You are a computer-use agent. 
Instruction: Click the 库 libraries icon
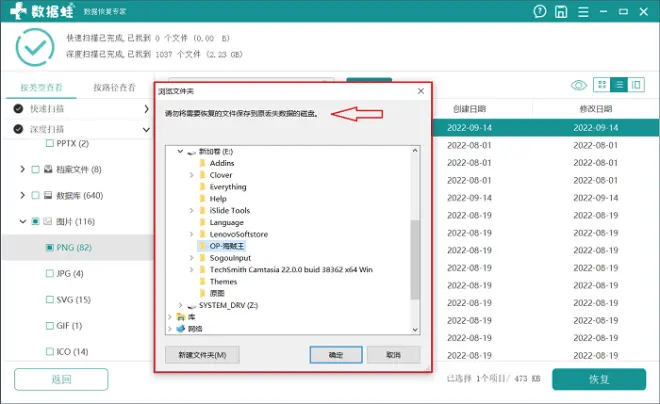(181, 317)
